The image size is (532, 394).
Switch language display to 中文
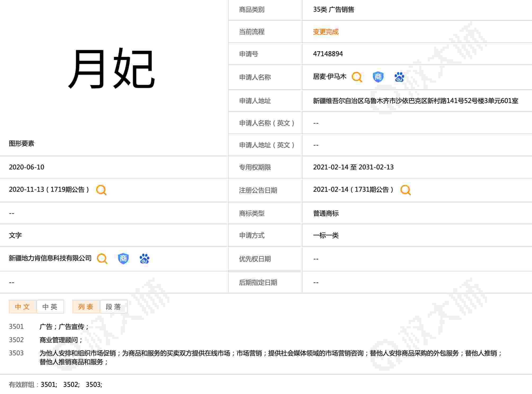point(22,307)
